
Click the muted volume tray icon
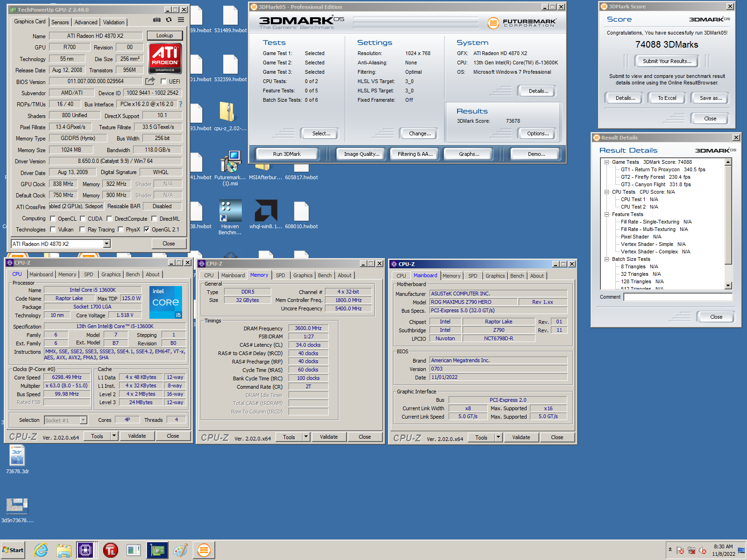(703, 550)
